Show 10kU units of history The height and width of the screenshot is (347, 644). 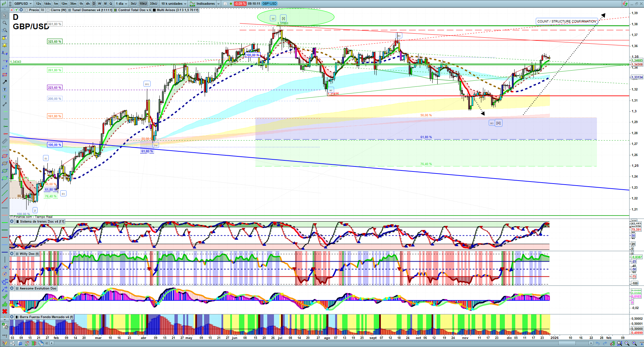point(143,4)
